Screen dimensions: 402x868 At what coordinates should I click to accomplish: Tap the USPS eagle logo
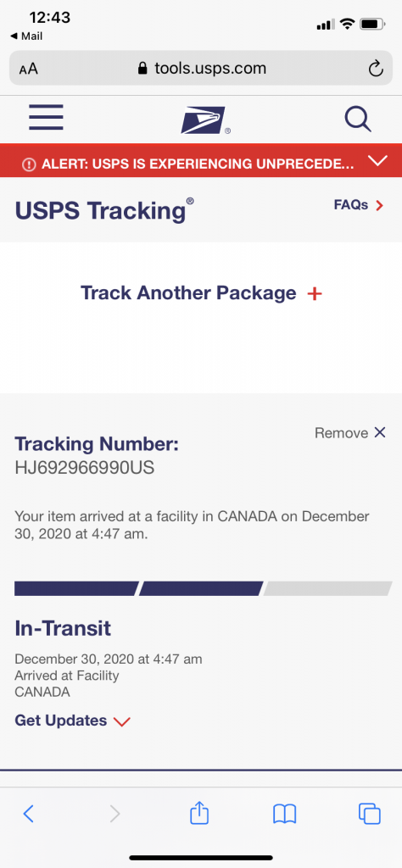pos(205,120)
